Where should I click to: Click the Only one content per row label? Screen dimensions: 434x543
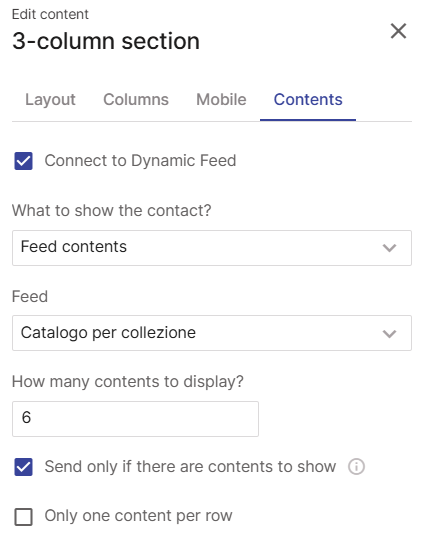coord(138,516)
